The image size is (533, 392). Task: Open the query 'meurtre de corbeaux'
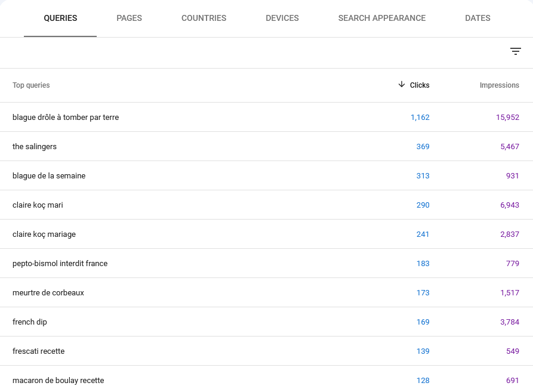pos(48,292)
